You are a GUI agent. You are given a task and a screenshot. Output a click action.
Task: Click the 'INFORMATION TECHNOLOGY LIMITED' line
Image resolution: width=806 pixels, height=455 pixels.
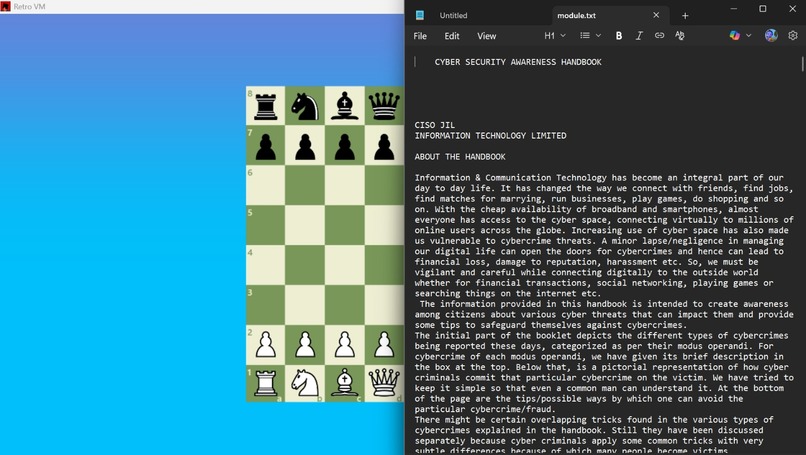(x=490, y=136)
